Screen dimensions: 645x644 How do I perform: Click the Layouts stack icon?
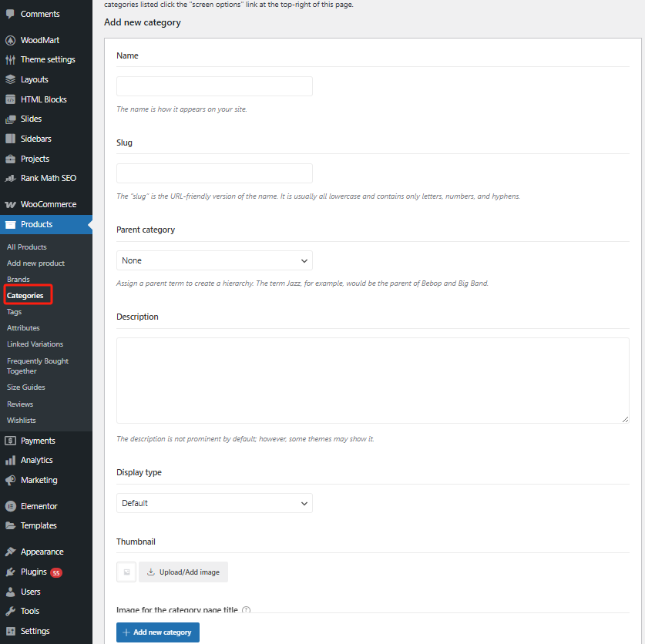click(x=10, y=79)
